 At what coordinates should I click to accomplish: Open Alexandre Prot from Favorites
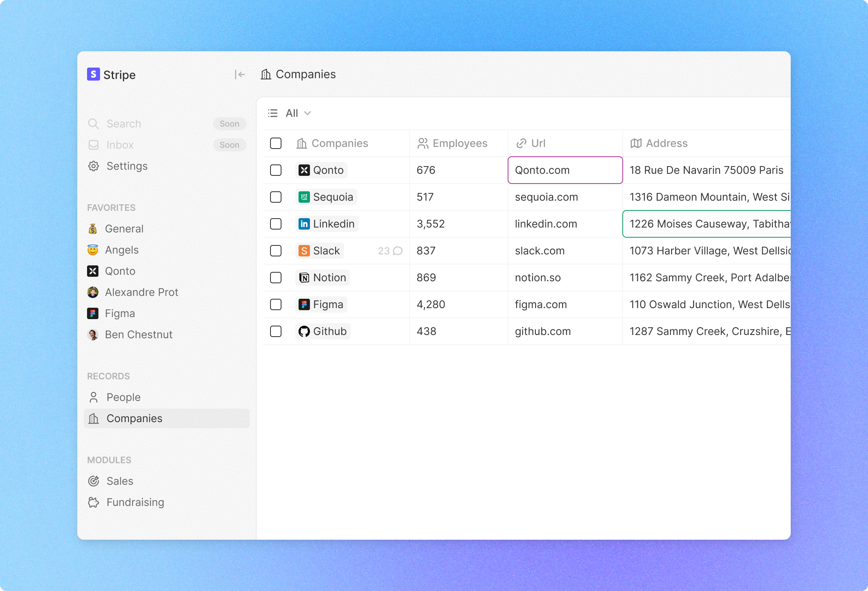click(141, 292)
